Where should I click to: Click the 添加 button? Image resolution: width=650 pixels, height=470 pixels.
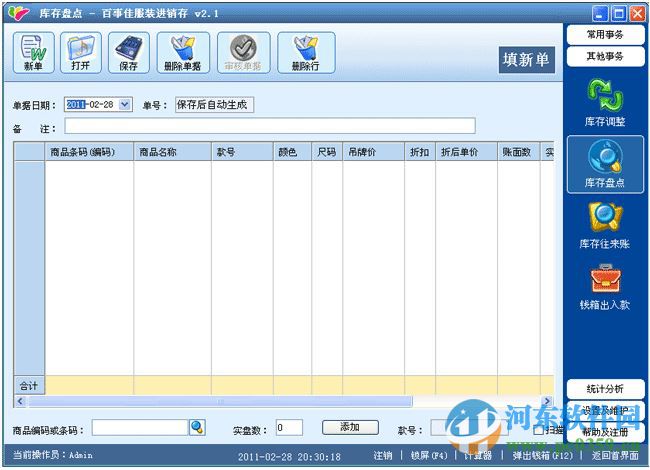pos(350,427)
